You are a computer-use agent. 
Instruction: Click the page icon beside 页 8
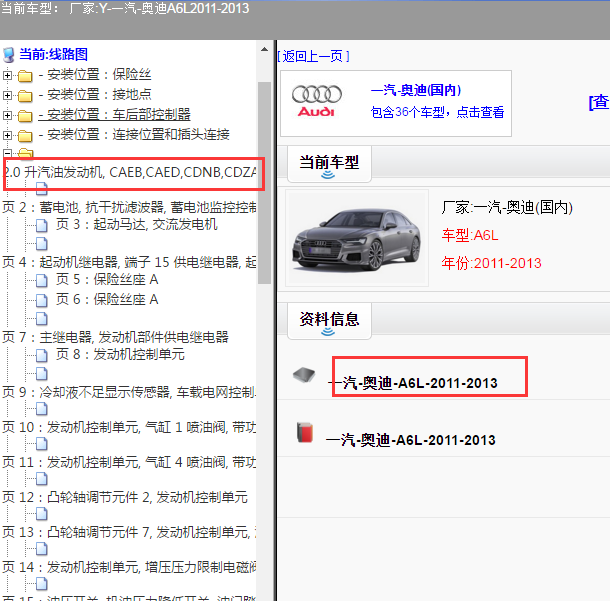pos(42,355)
